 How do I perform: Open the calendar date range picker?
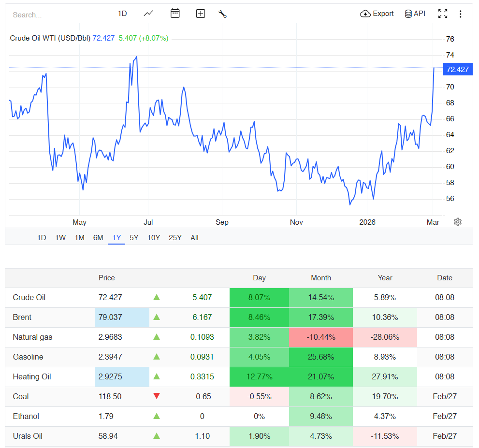[x=175, y=14]
